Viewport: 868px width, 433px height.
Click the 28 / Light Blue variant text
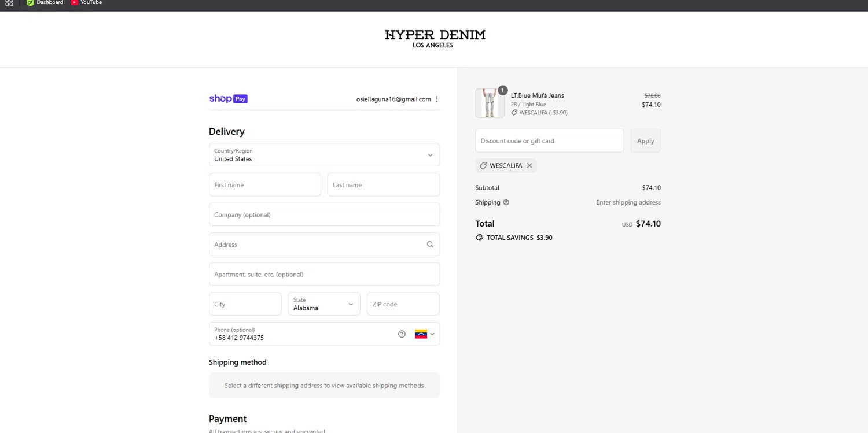point(528,105)
